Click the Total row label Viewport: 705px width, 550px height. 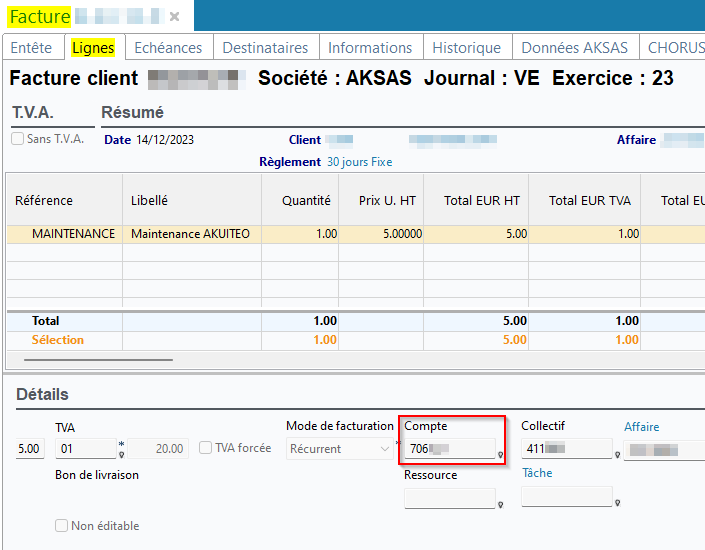[45, 321]
